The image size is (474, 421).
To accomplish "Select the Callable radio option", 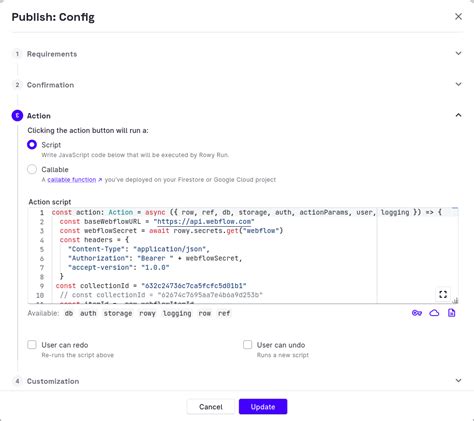I will click(32, 169).
